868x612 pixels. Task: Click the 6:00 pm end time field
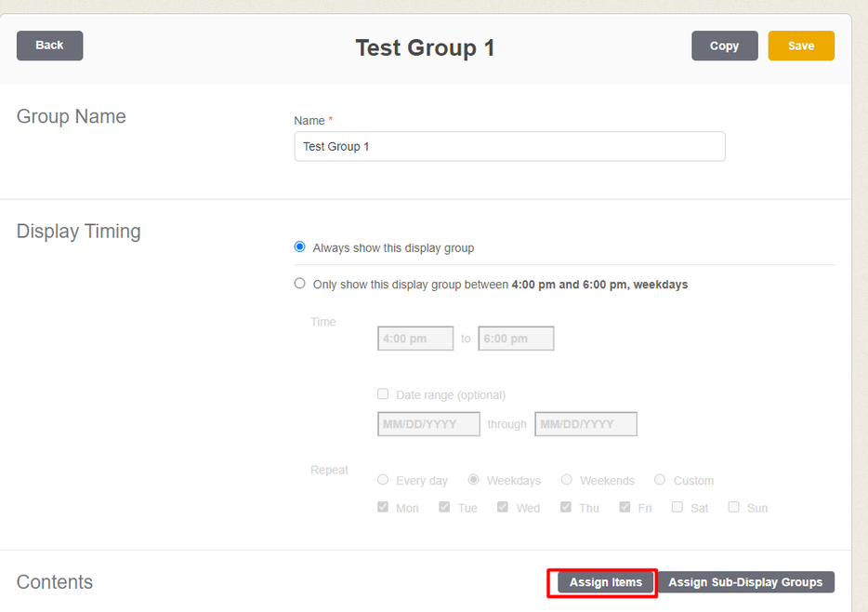[516, 339]
